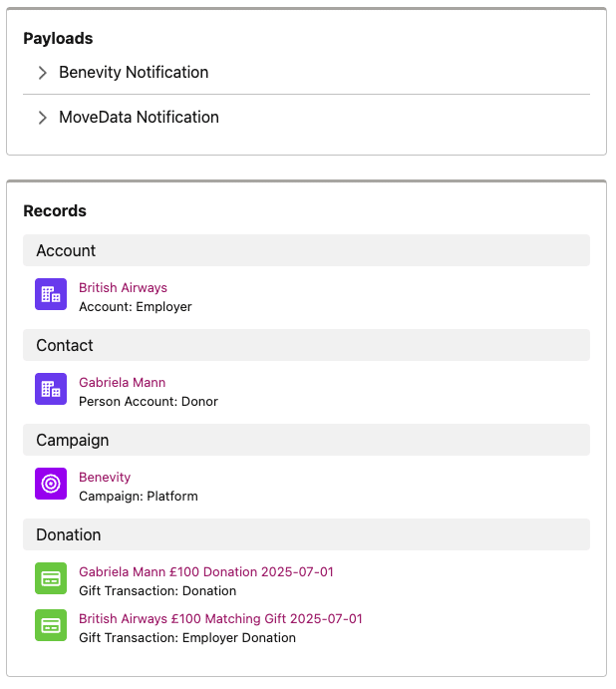Open the Benevity campaign link

pos(105,478)
